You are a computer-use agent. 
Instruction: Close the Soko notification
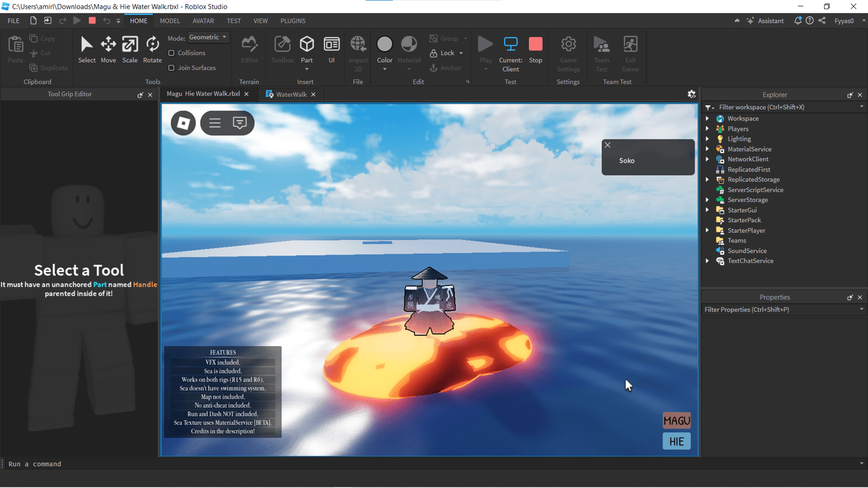(608, 145)
